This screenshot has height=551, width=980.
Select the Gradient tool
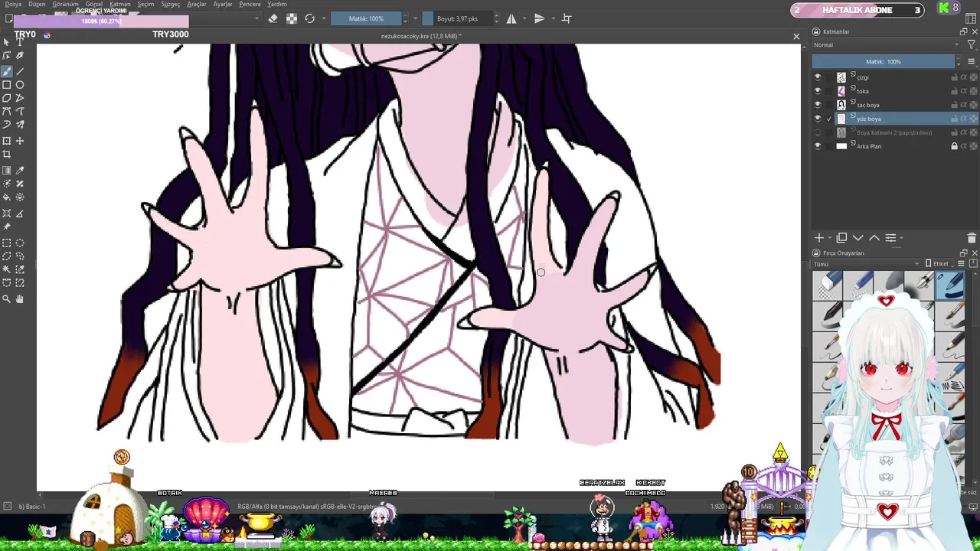tap(7, 171)
